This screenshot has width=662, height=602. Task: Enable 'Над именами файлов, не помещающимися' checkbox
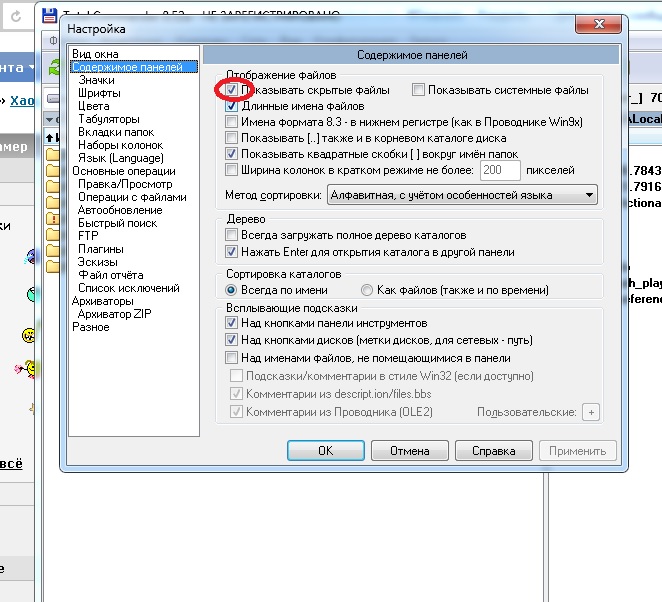(x=231, y=358)
